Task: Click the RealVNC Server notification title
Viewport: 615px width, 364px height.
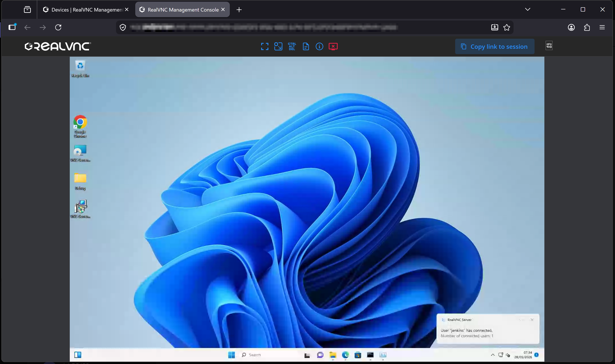Action: click(459, 320)
